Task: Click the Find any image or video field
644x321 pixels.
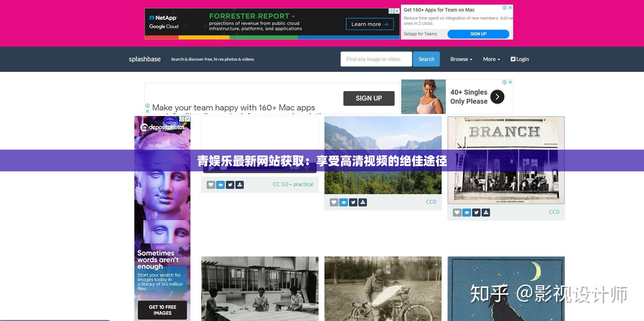Action: 376,59
